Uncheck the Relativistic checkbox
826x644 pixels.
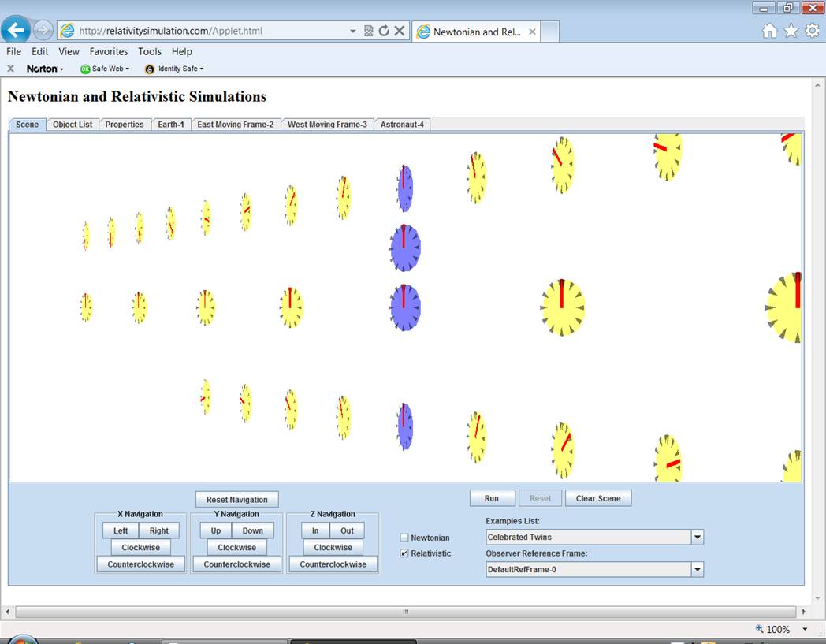pyautogui.click(x=404, y=553)
